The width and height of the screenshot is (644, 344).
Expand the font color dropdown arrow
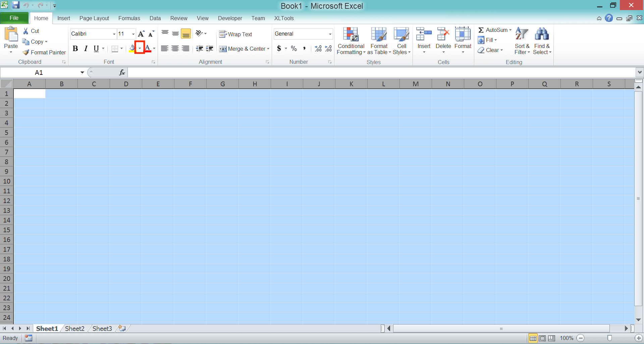[x=154, y=49]
